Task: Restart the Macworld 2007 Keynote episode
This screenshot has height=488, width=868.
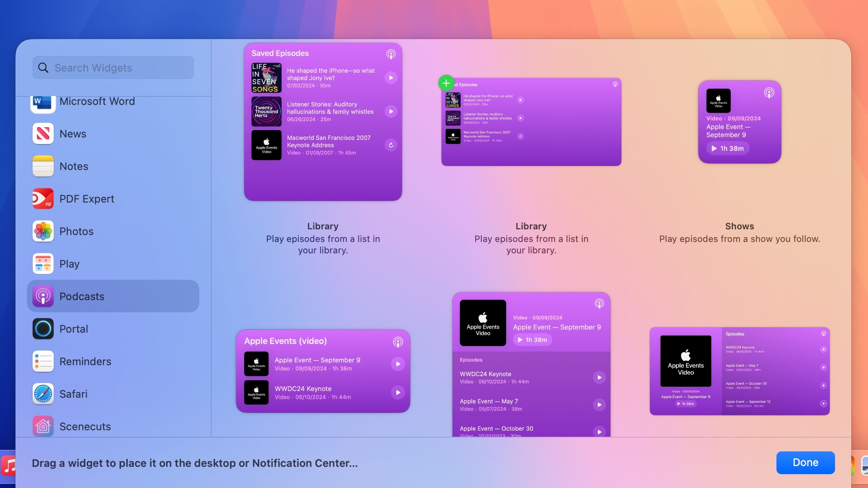Action: pyautogui.click(x=390, y=145)
